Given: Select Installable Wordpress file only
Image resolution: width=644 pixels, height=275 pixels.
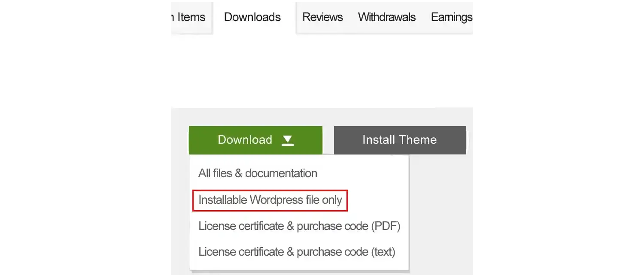Looking at the screenshot, I should (270, 200).
